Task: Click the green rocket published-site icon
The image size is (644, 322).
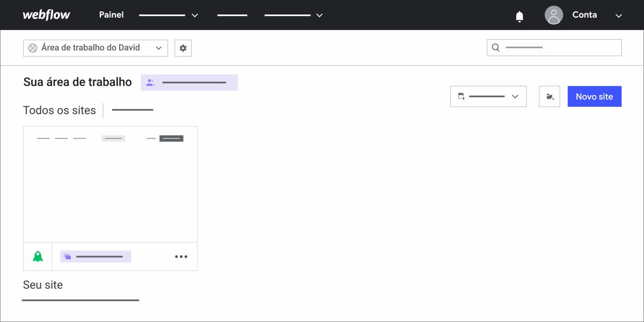Action: click(x=37, y=256)
